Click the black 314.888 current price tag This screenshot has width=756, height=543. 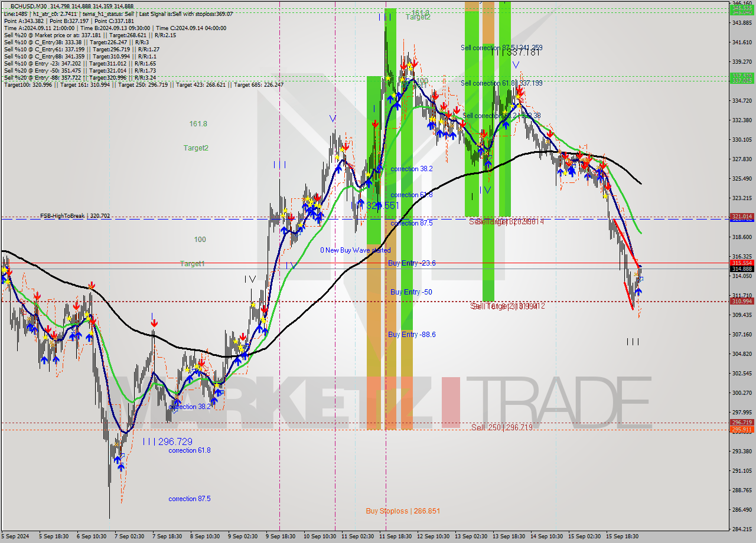tap(742, 269)
